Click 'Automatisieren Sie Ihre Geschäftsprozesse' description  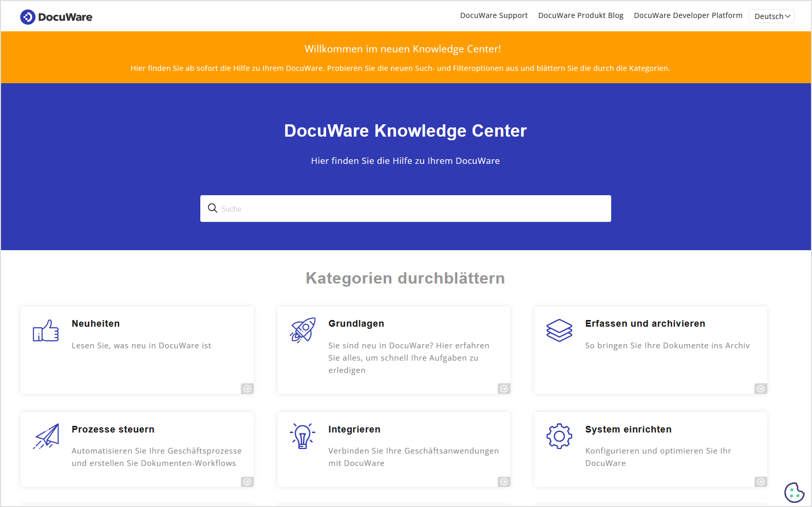(x=157, y=457)
